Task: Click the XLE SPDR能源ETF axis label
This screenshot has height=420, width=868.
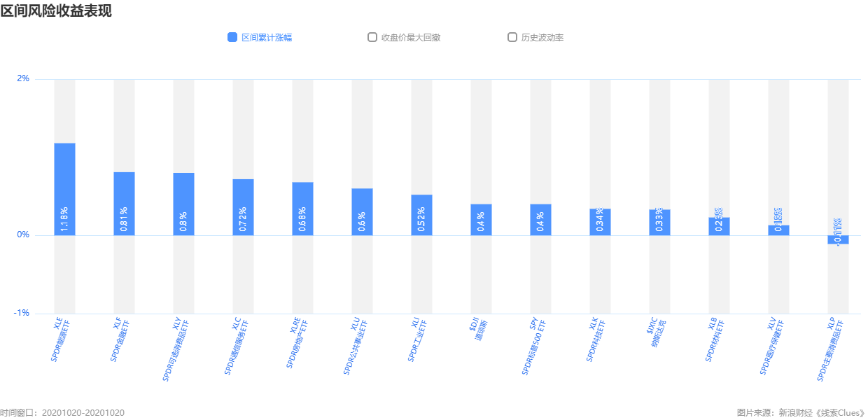Action: 61,339
